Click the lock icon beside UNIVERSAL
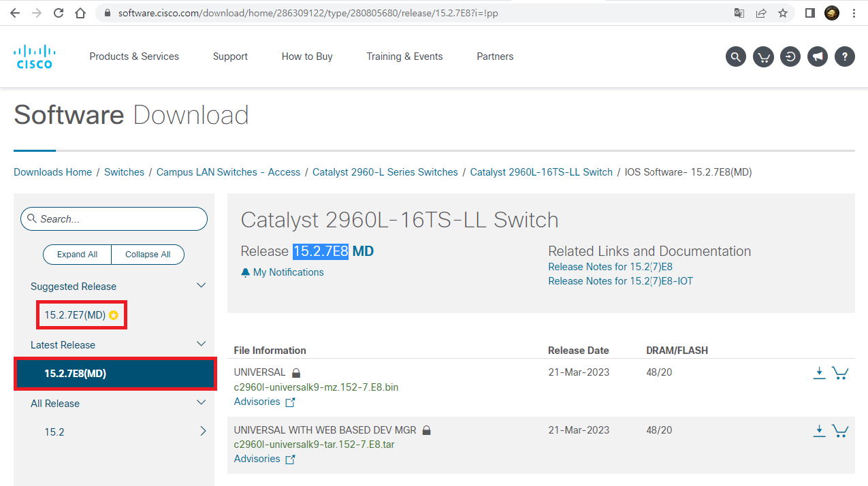The width and height of the screenshot is (868, 486). (296, 373)
